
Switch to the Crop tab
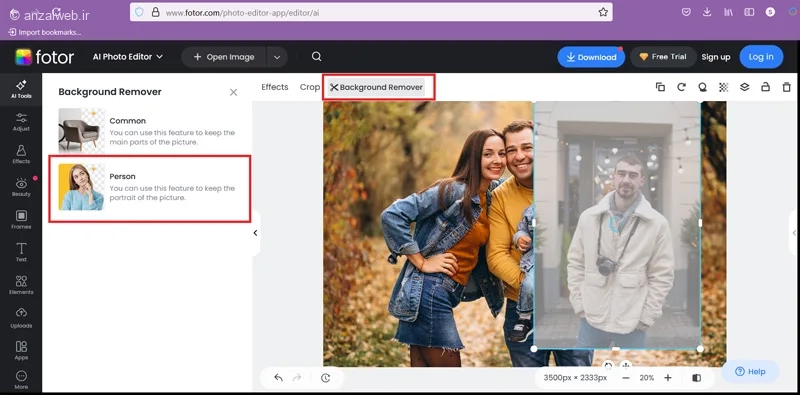[310, 87]
